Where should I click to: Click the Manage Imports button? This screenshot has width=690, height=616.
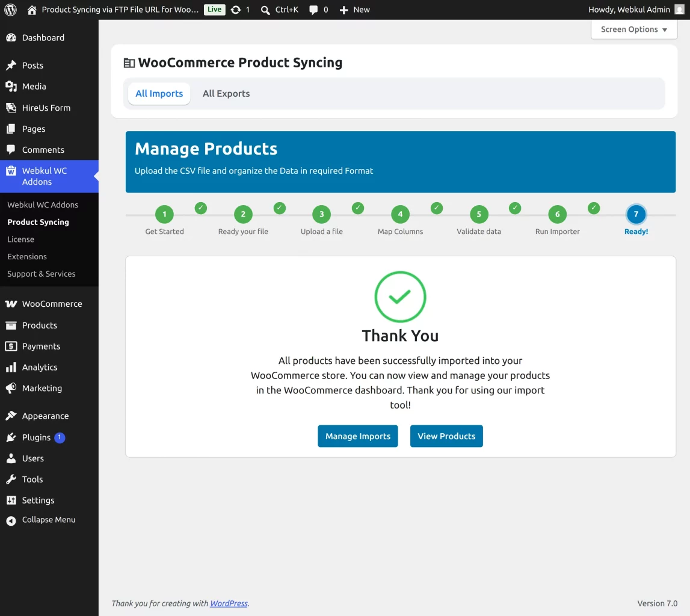click(x=358, y=436)
